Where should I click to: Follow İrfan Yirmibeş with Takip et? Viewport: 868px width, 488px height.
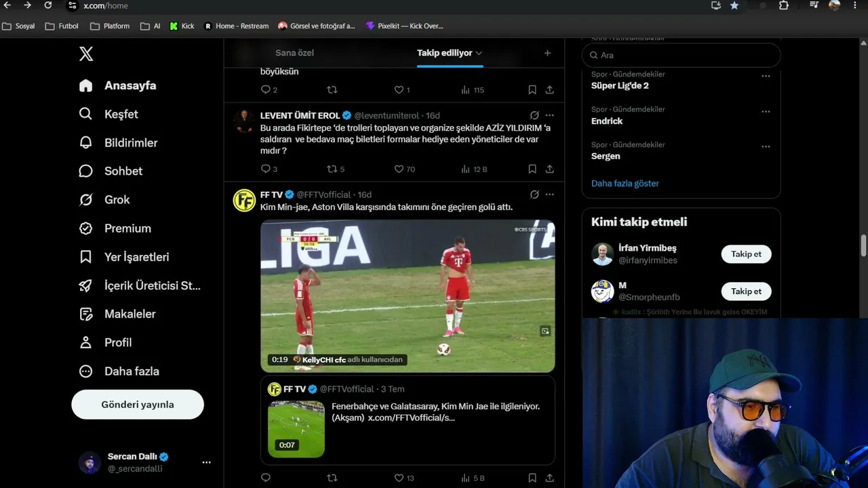point(746,254)
